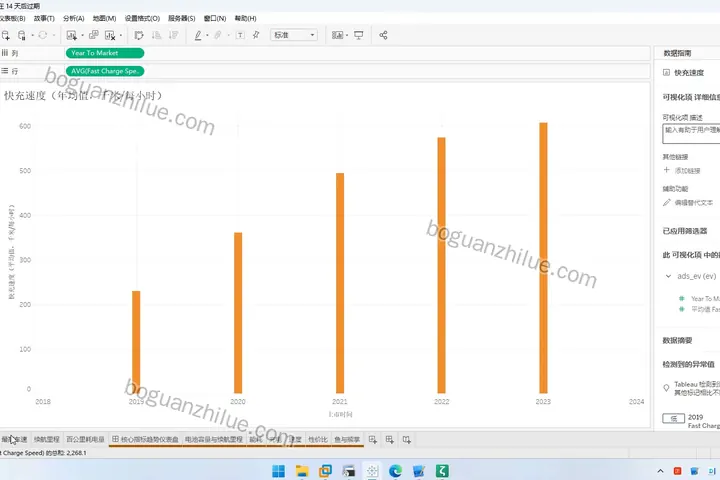Switch to the 性价比 sheet tab
Viewport: 720px width, 480px height.
coord(318,440)
